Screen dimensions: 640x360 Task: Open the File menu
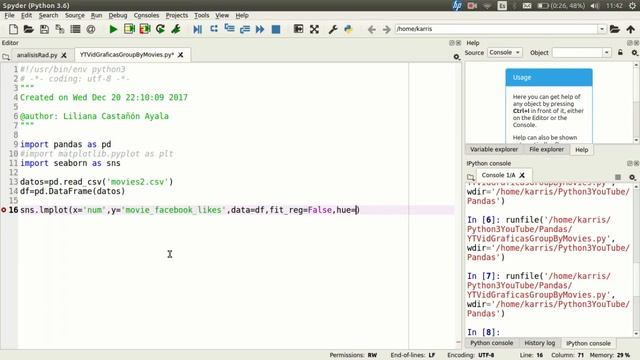(9, 15)
